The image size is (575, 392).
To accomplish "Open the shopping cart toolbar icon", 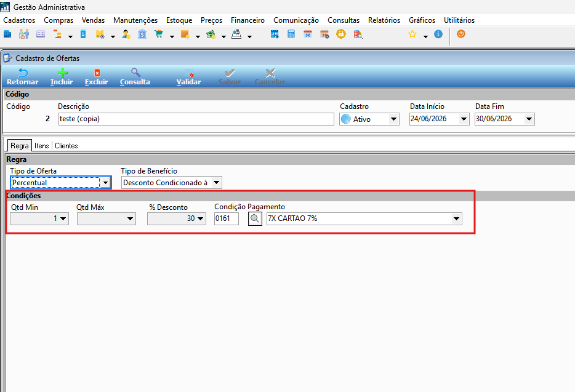I will point(159,34).
